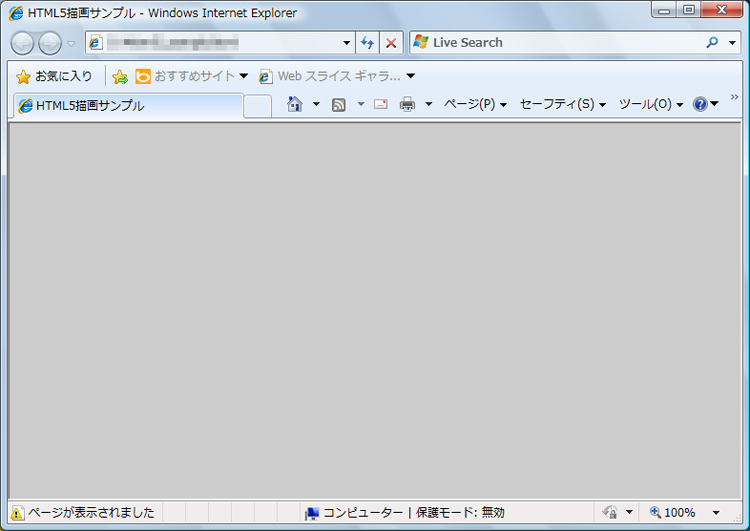Viewport: 750px width, 531px height.
Task: Minimize the Internet Explorer window
Action: tap(664, 10)
